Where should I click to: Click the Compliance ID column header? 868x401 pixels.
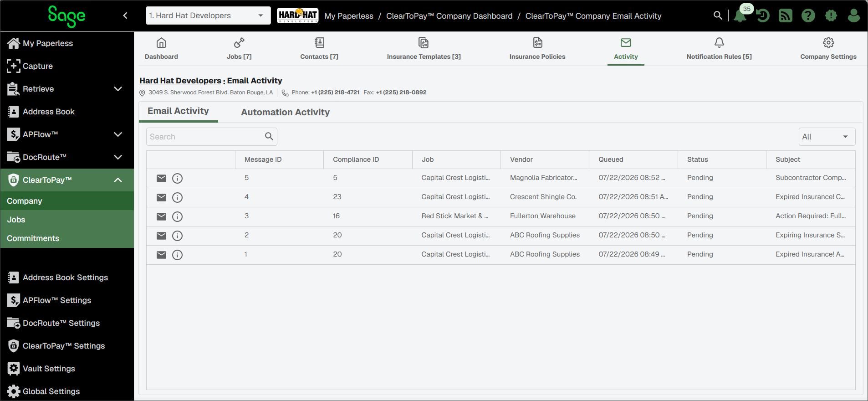[x=368, y=159]
